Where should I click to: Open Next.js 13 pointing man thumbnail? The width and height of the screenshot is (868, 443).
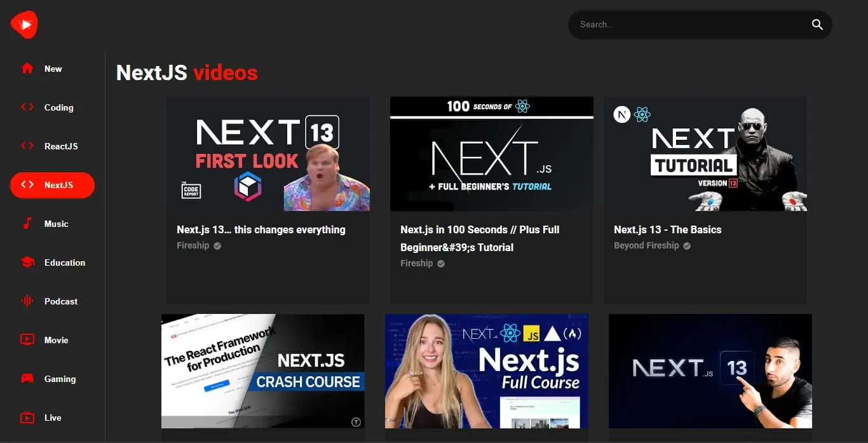710,371
